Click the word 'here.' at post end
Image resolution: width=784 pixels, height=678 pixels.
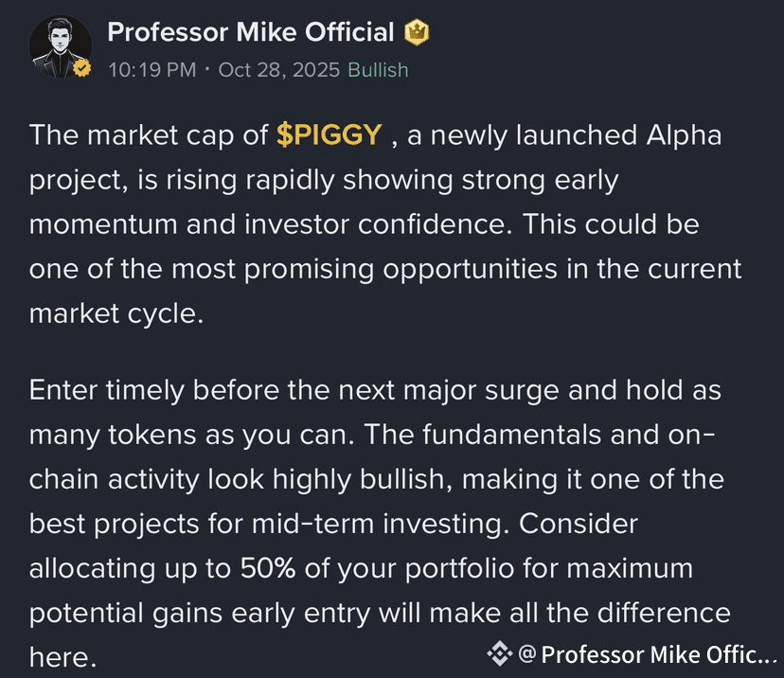pyautogui.click(x=62, y=657)
